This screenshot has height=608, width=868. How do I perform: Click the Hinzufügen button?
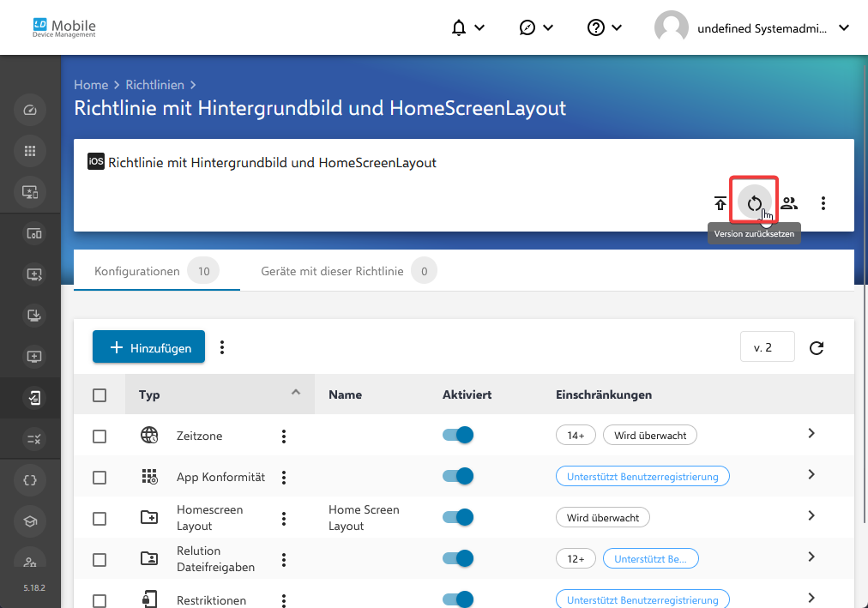click(x=148, y=346)
